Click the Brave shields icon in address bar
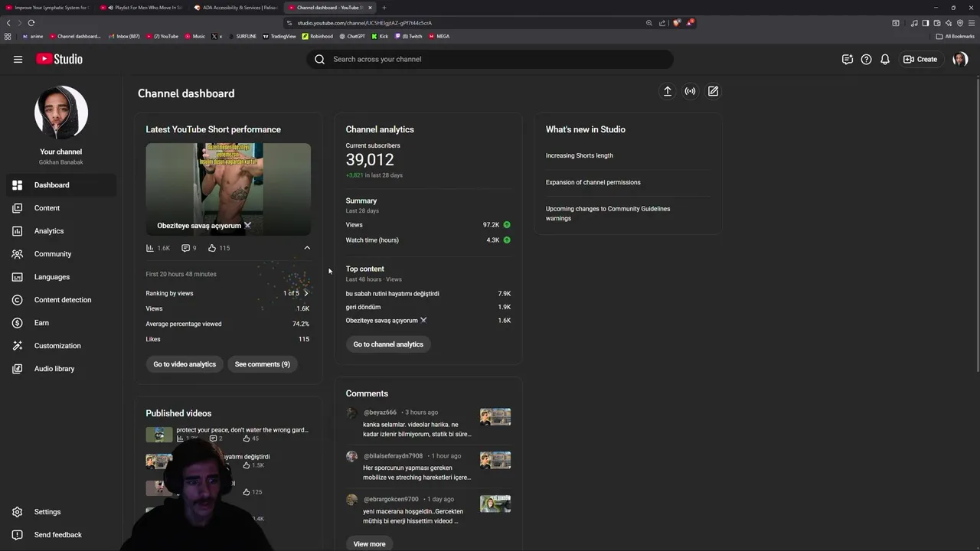Screen dimensions: 980x551 point(676,23)
